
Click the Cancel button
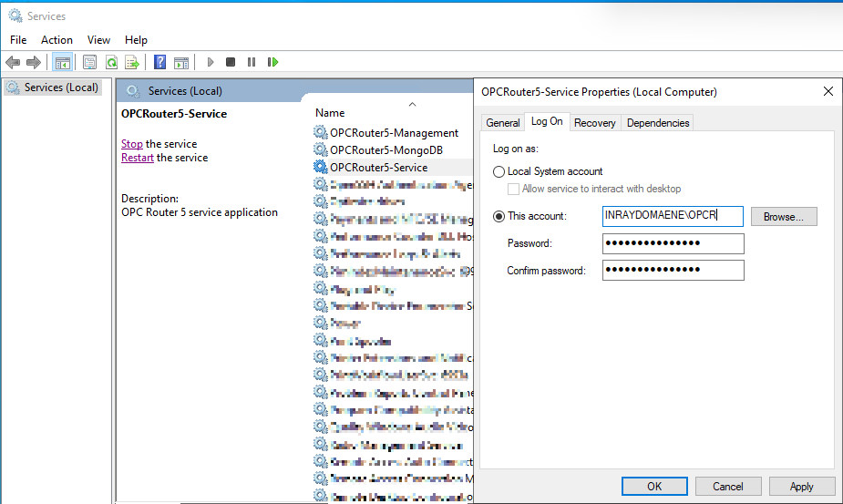coord(728,487)
